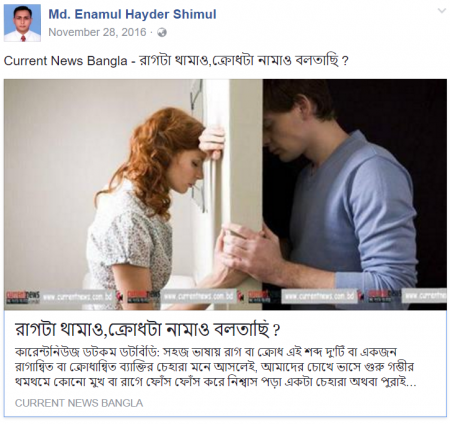Click the ellipsis ending the article description
This screenshot has width=450, height=424.
point(412,382)
